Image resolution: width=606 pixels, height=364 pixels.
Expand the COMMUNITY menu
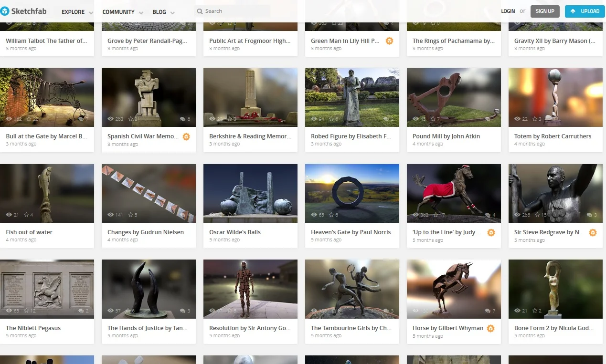point(123,12)
